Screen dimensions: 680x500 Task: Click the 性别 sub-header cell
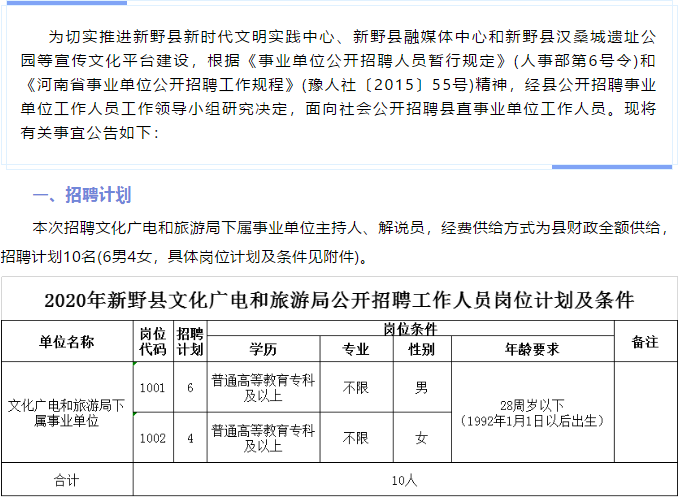(x=421, y=350)
